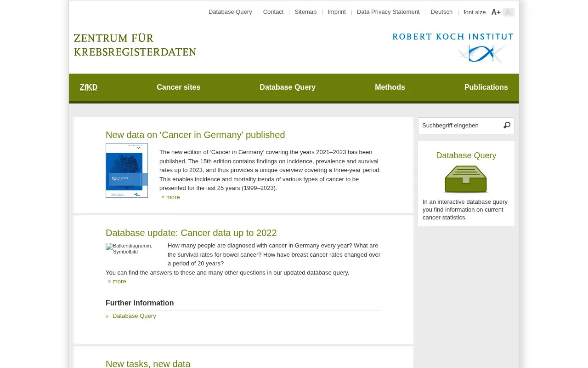Click the Robert Koch Institut logo
The image size is (588, 368).
coord(452,47)
